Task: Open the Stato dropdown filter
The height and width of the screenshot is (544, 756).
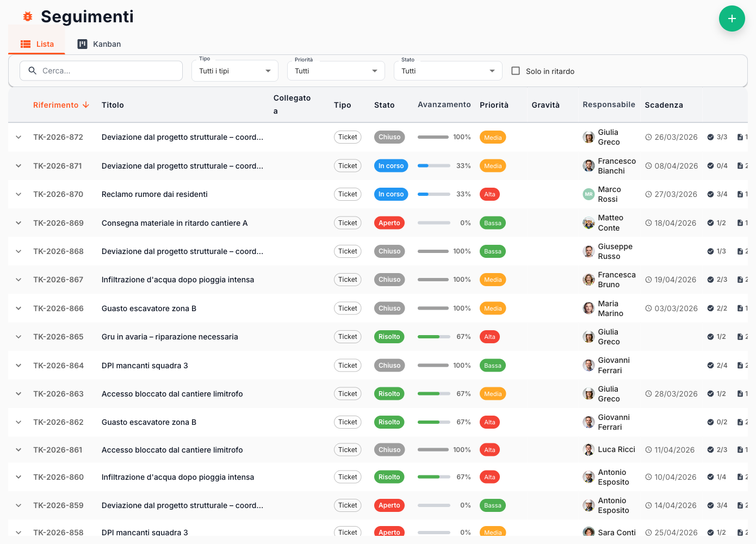Action: [x=447, y=71]
